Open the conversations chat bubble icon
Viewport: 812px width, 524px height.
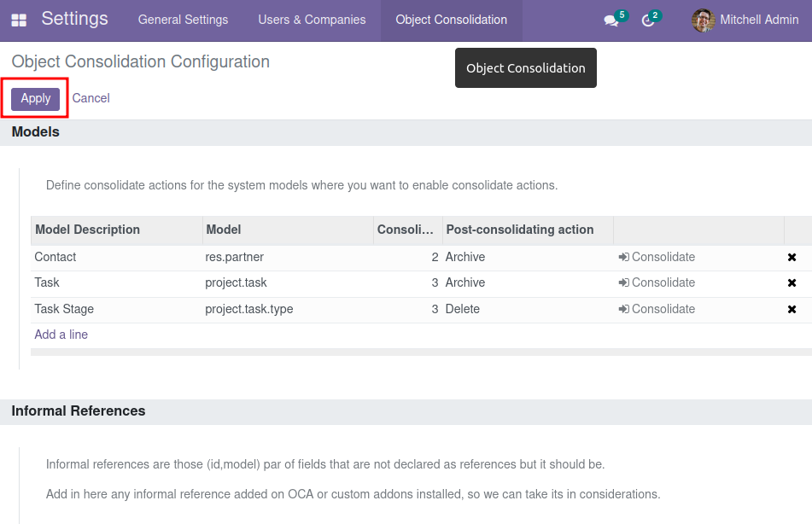point(611,20)
